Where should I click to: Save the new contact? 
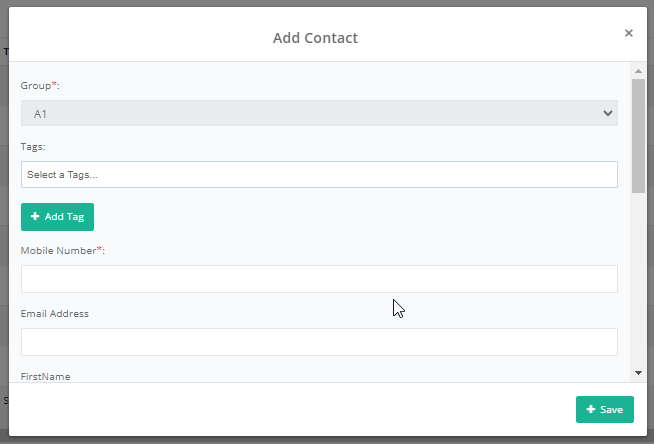point(604,410)
